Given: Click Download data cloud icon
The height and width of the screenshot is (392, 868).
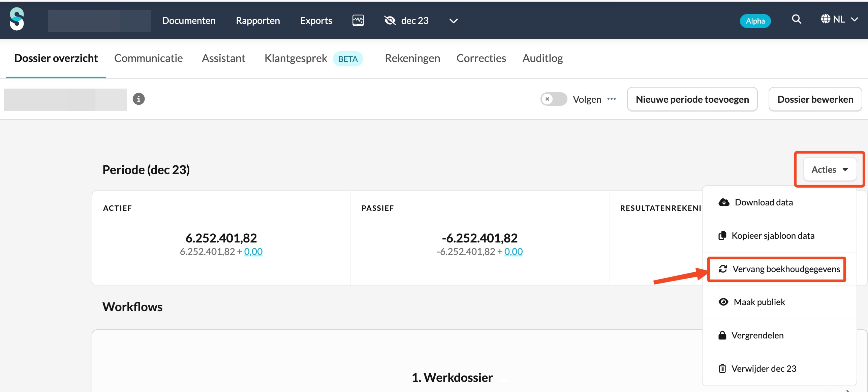Looking at the screenshot, I should 723,202.
